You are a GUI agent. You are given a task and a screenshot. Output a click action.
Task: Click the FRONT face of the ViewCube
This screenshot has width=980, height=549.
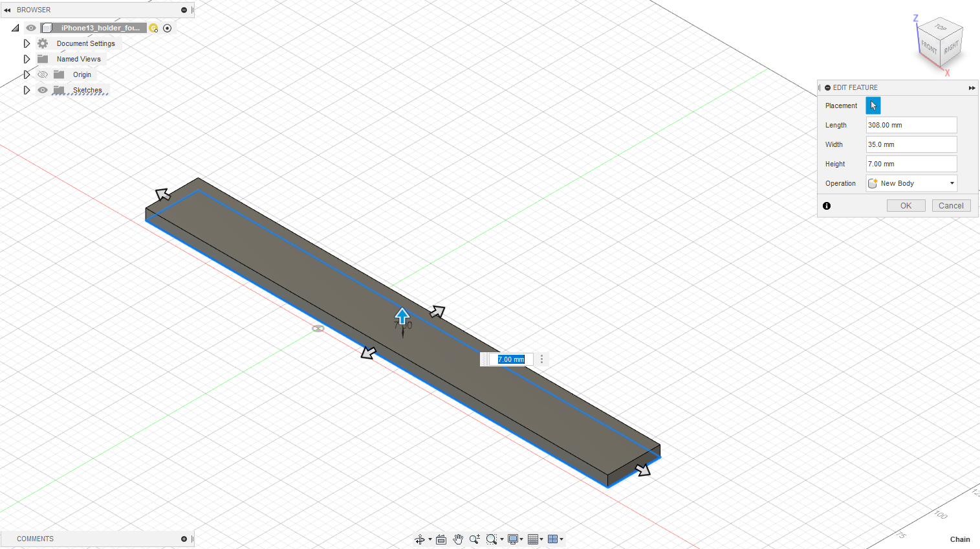tap(929, 47)
